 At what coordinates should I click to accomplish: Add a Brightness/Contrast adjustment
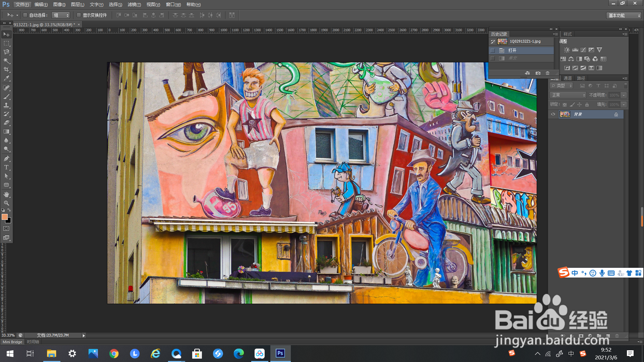[567, 50]
